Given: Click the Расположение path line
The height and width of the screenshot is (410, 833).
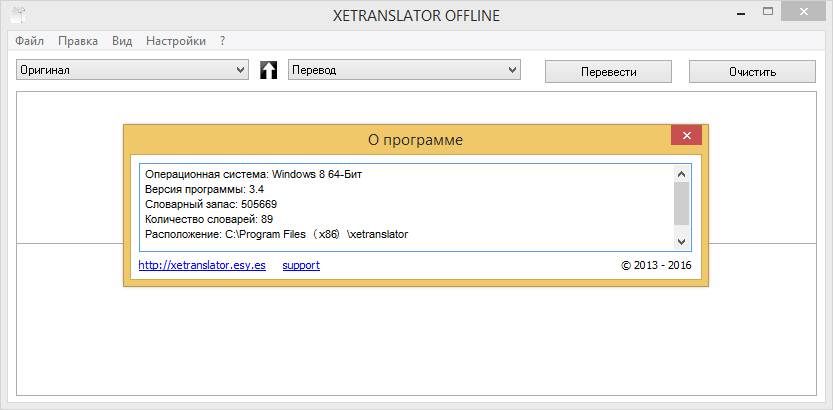Looking at the screenshot, I should pyautogui.click(x=276, y=234).
